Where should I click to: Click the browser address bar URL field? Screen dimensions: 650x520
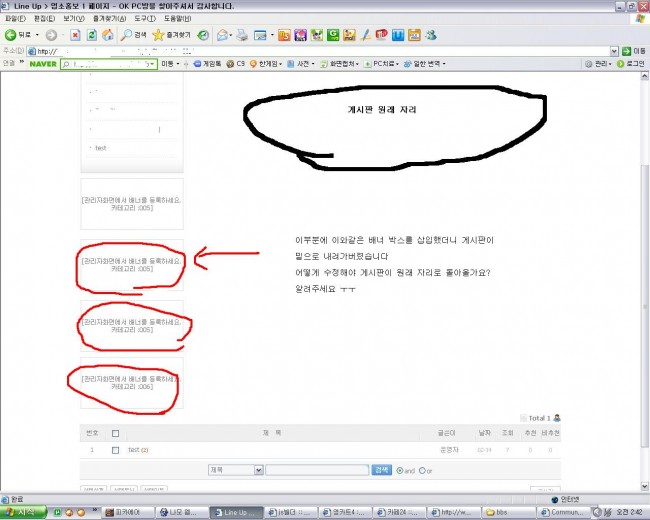(x=318, y=51)
